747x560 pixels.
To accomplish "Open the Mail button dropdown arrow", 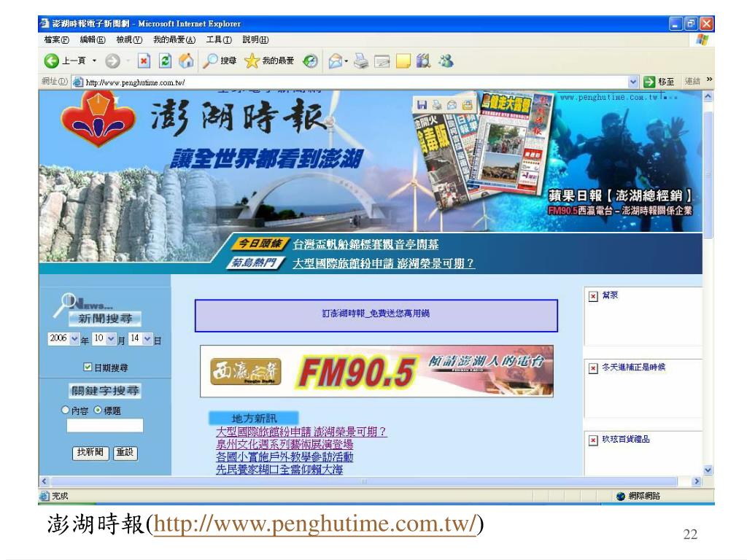I will pos(347,61).
